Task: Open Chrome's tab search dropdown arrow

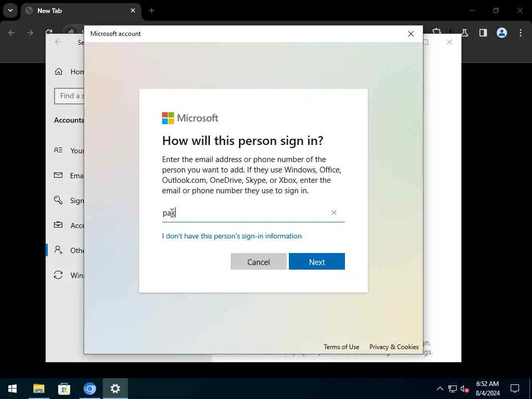Action: click(x=10, y=10)
